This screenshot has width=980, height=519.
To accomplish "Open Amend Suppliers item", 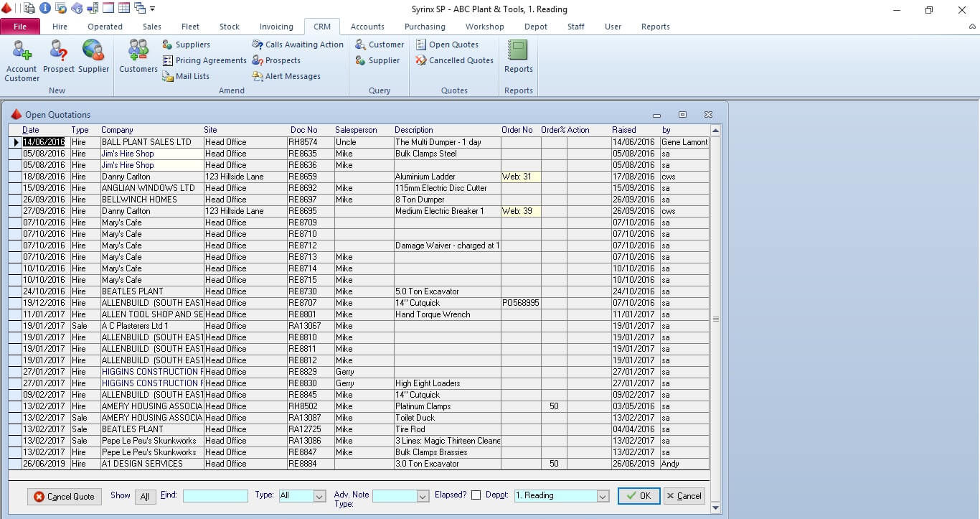I will coord(186,45).
